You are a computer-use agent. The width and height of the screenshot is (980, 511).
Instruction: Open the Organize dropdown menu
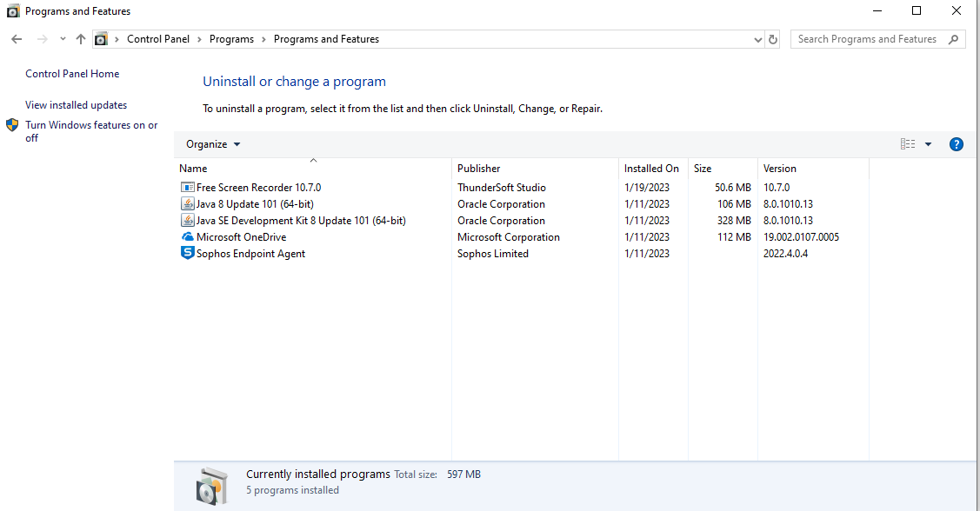213,144
